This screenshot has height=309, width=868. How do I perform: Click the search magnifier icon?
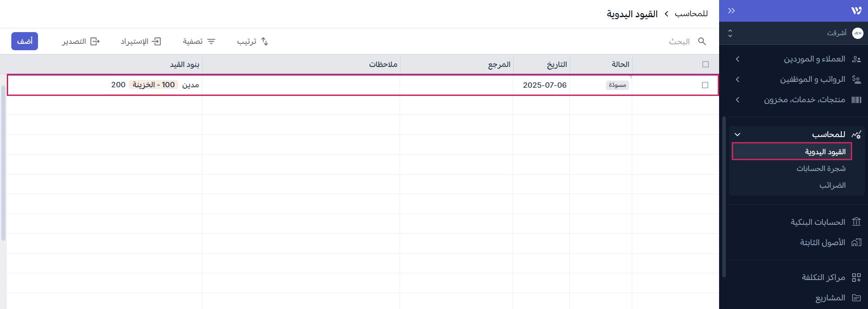click(702, 42)
